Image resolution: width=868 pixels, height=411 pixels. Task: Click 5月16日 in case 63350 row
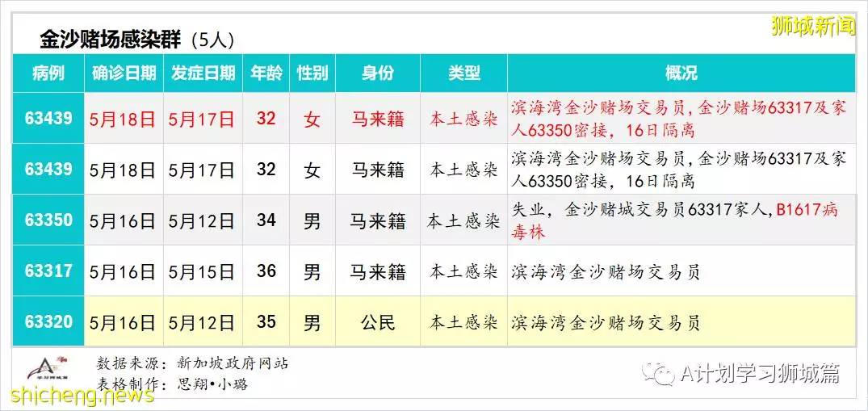[123, 221]
